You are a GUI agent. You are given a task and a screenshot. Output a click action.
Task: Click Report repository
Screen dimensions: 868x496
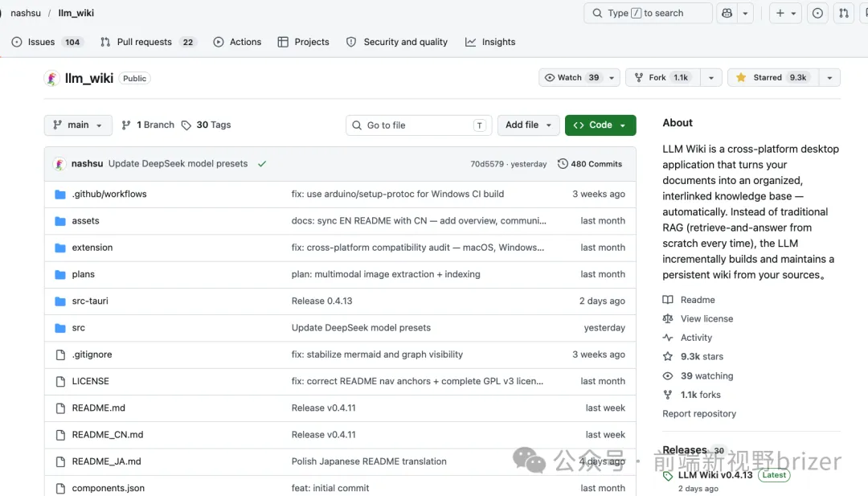(x=699, y=414)
